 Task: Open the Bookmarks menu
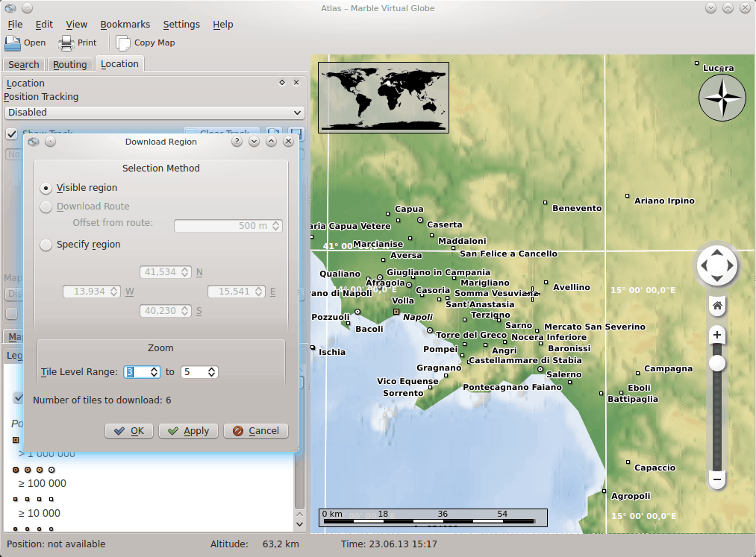tap(125, 24)
